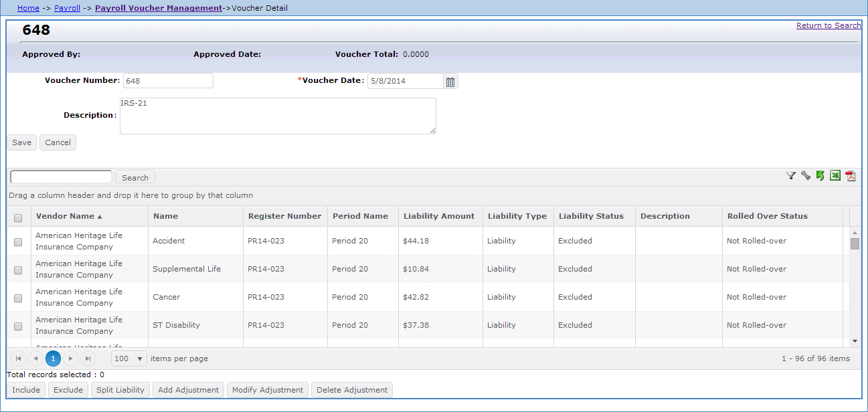Viewport: 868px width, 412px height.
Task: Click the wrench settings icon above the grid
Action: (x=805, y=175)
